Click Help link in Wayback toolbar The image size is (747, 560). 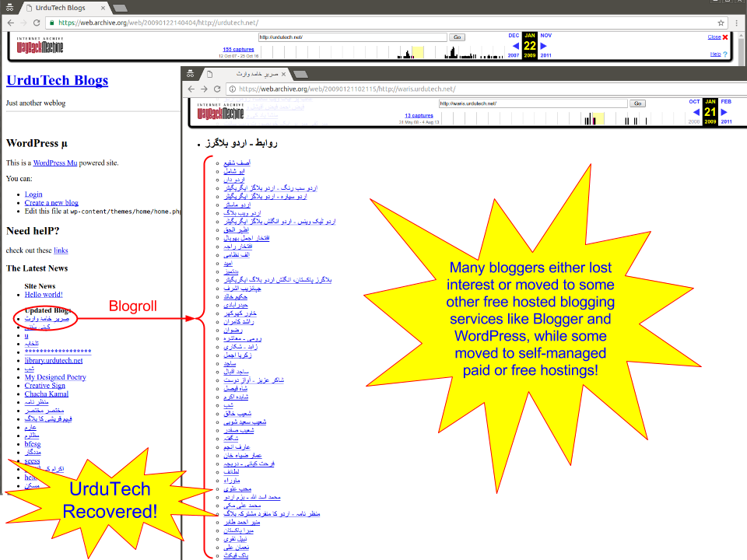pyautogui.click(x=715, y=54)
